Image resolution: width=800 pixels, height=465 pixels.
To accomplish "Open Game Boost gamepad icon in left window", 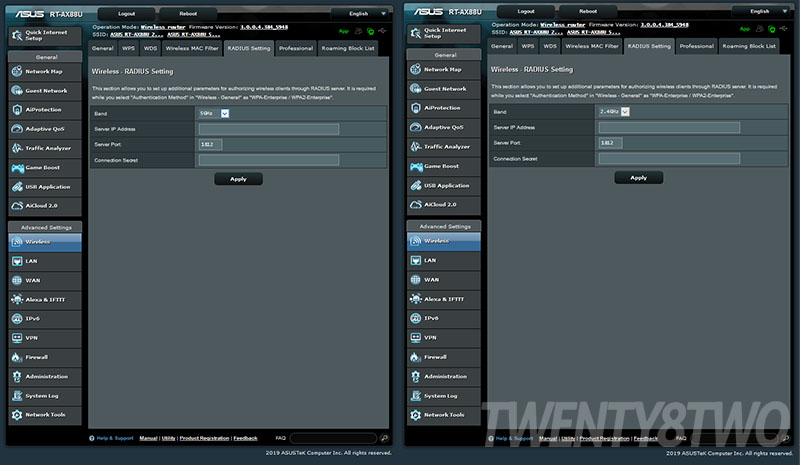I will (x=17, y=167).
